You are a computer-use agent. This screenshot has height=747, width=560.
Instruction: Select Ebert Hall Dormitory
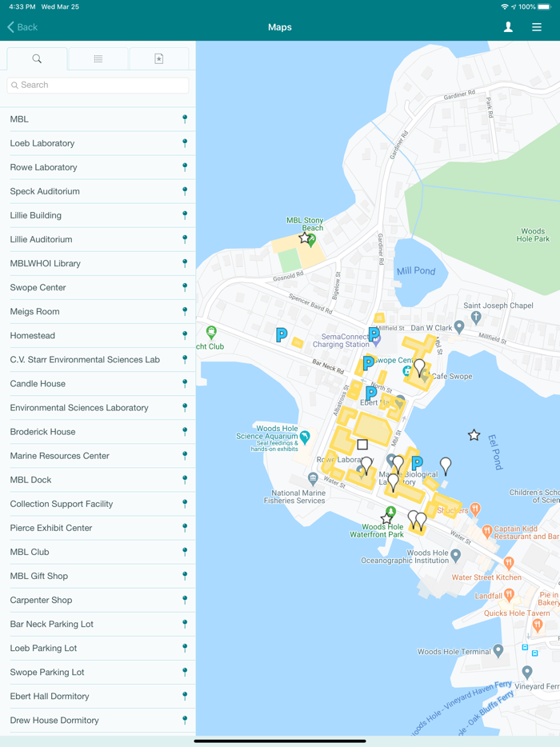coord(98,697)
